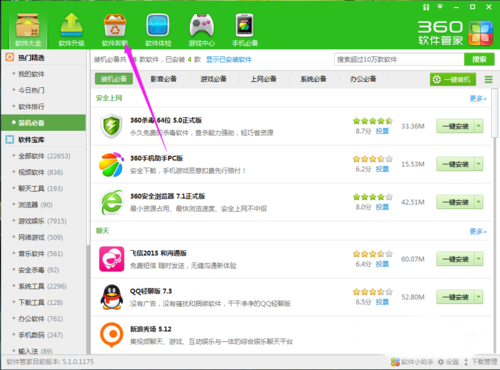The image size is (500, 370).
Task: Open the main menu arrow in title bar
Action: [x=440, y=7]
